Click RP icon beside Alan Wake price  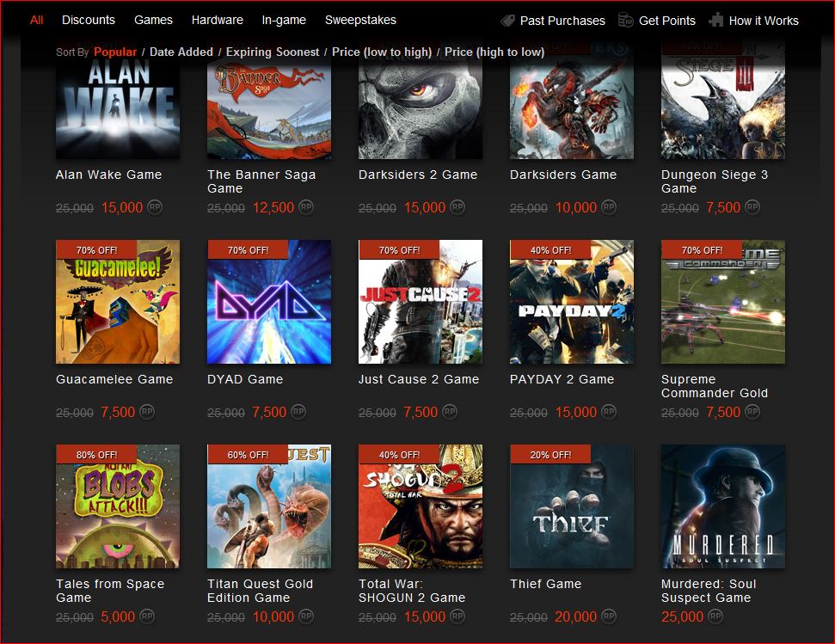pyautogui.click(x=155, y=206)
